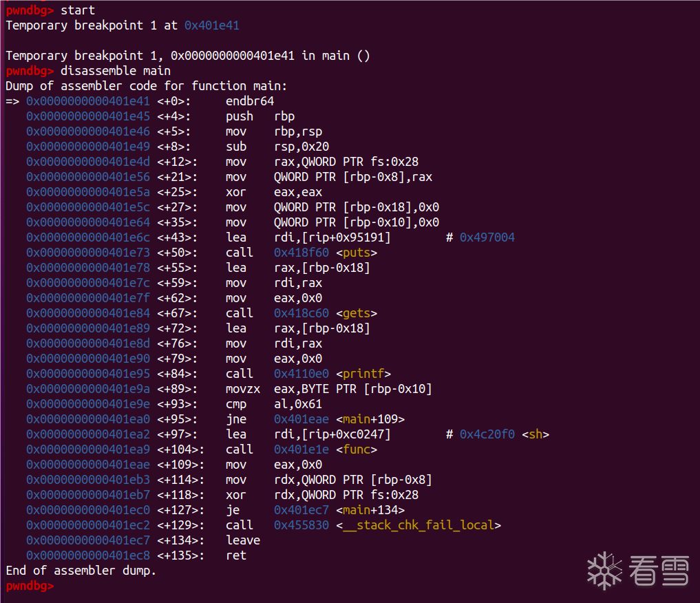Click the comment address 0x497004

click(487, 237)
